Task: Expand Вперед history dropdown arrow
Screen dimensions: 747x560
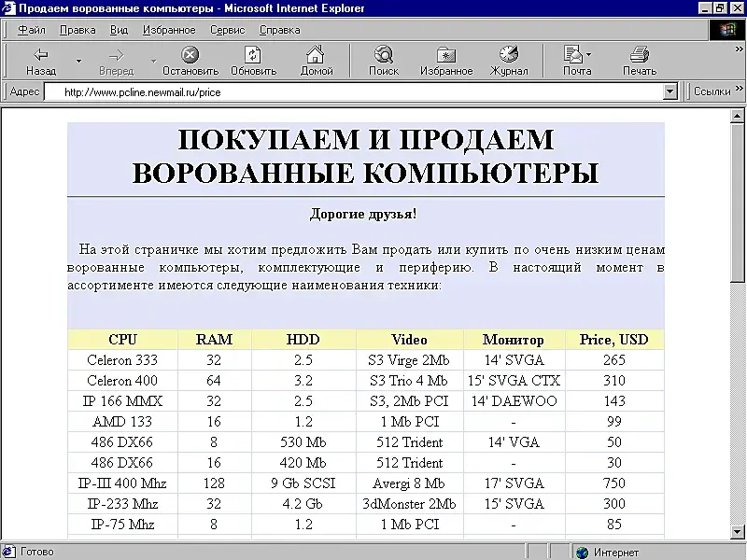Action: 153,61
